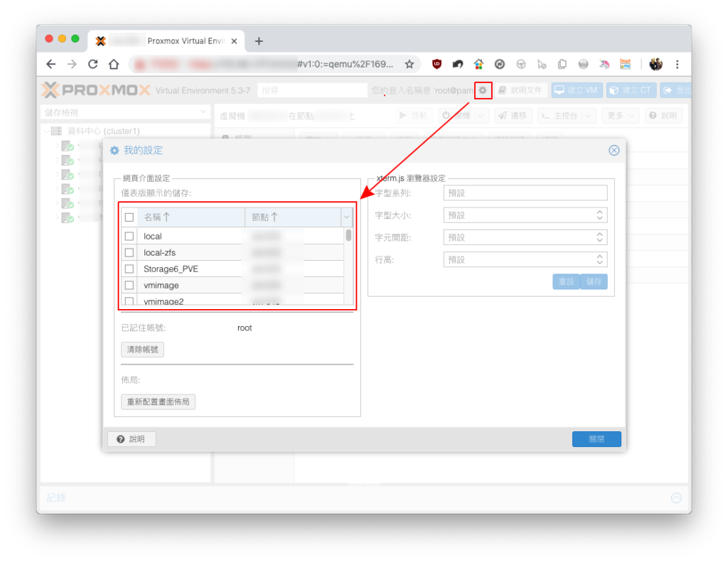Sort storage list by 名稱 column
Viewport: 728px width, 562px height.
[191, 217]
